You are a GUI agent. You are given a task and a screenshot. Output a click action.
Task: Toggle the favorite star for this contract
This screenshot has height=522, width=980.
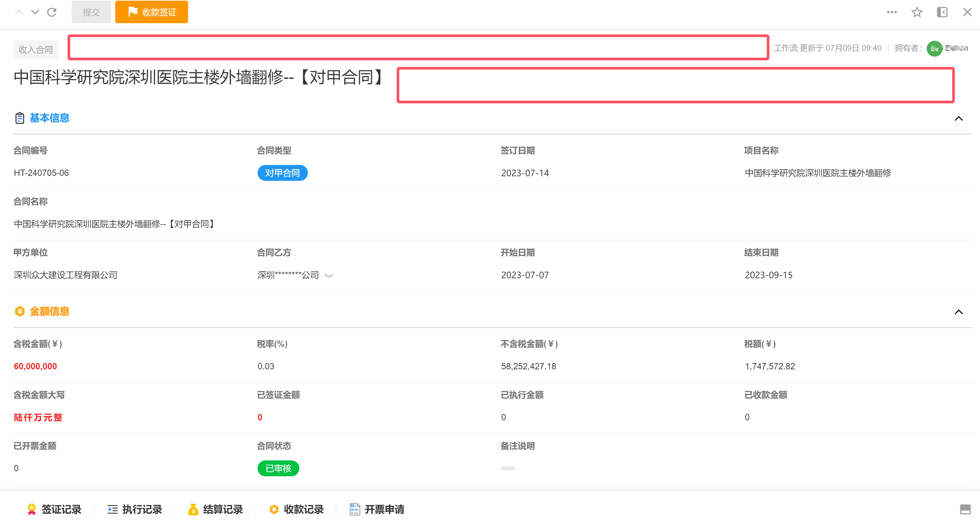[917, 12]
